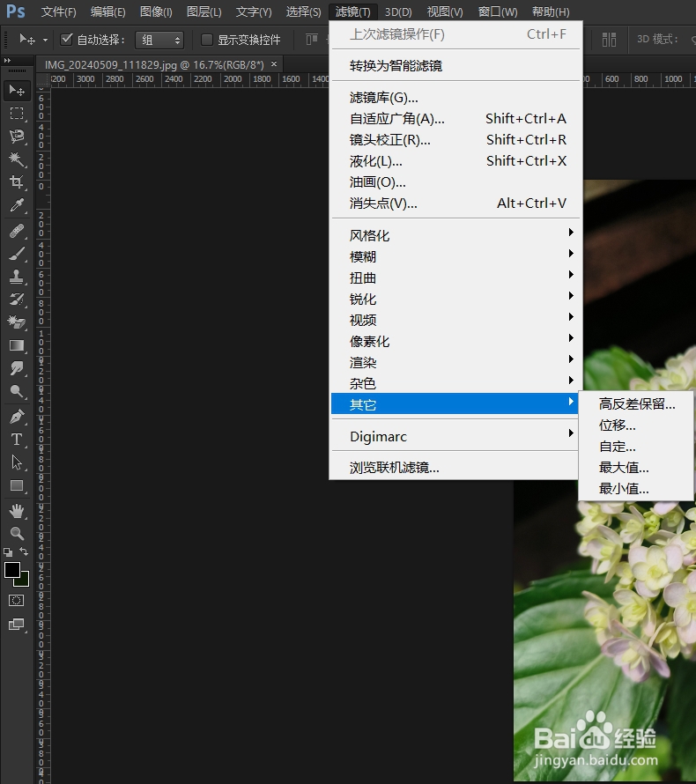Select the Horizontal Type tool
The width and height of the screenshot is (696, 784).
(17, 440)
